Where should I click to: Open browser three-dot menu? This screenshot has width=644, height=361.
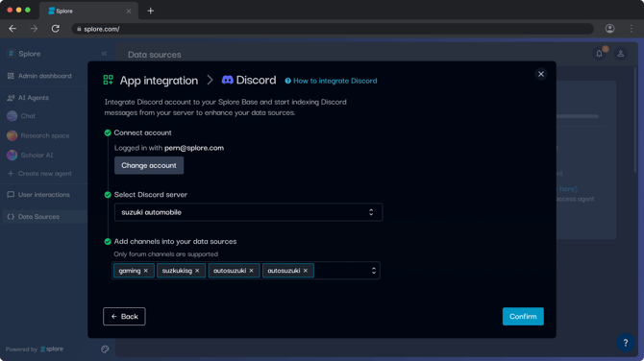click(632, 29)
